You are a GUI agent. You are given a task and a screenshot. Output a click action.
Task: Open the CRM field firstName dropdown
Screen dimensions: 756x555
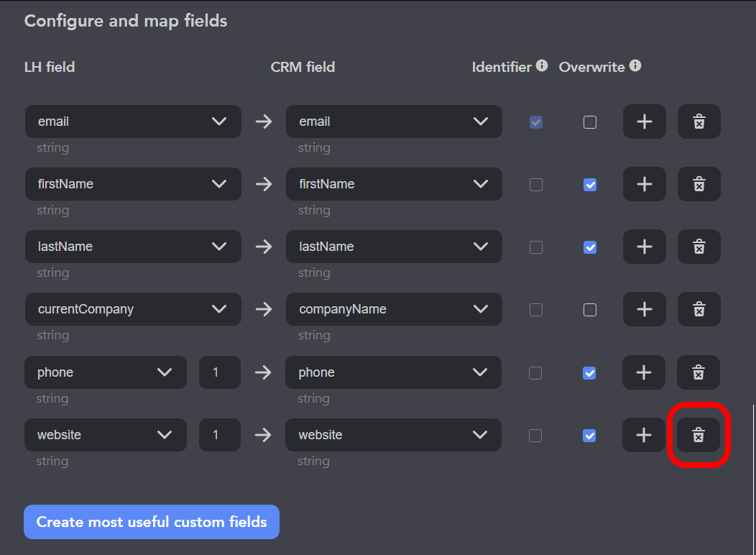(394, 184)
